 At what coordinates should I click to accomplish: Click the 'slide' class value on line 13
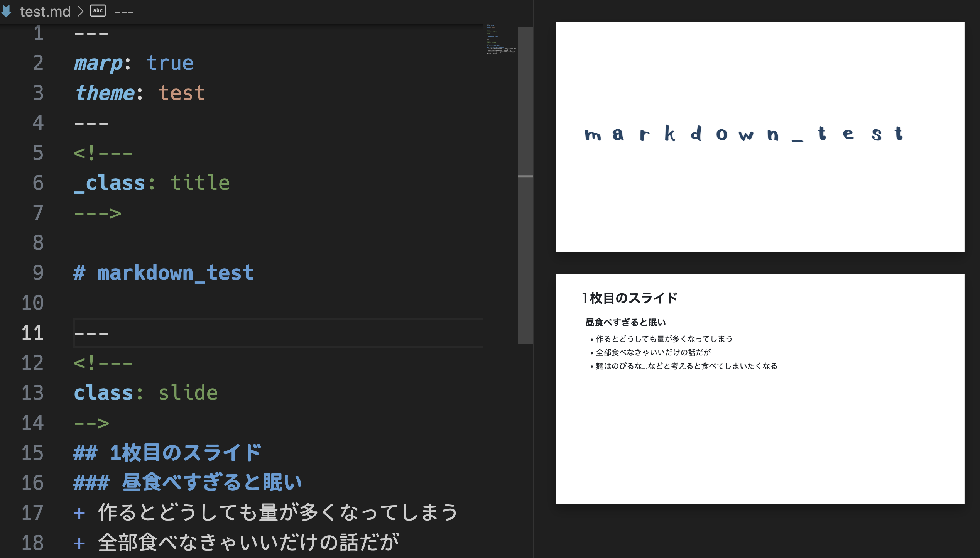[188, 393]
